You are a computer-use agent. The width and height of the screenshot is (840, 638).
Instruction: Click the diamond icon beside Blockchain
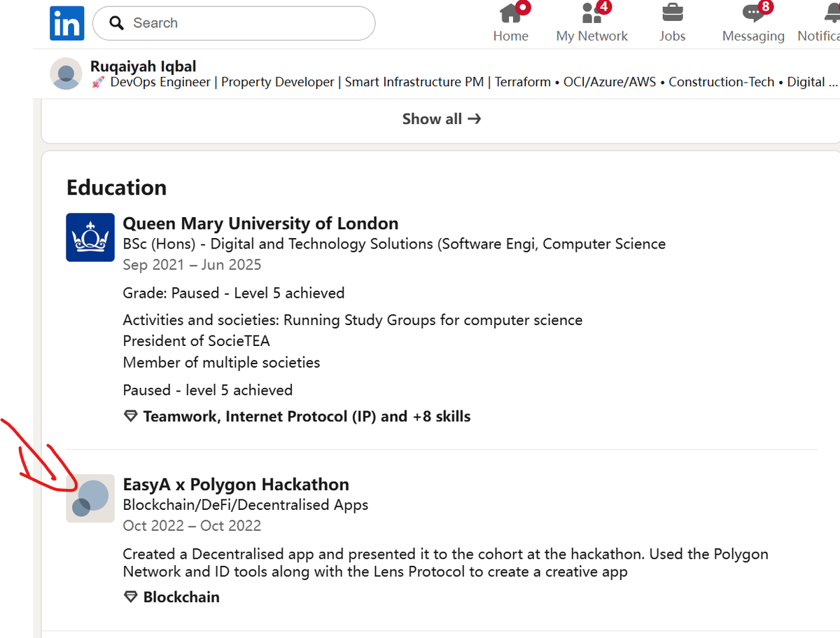130,597
